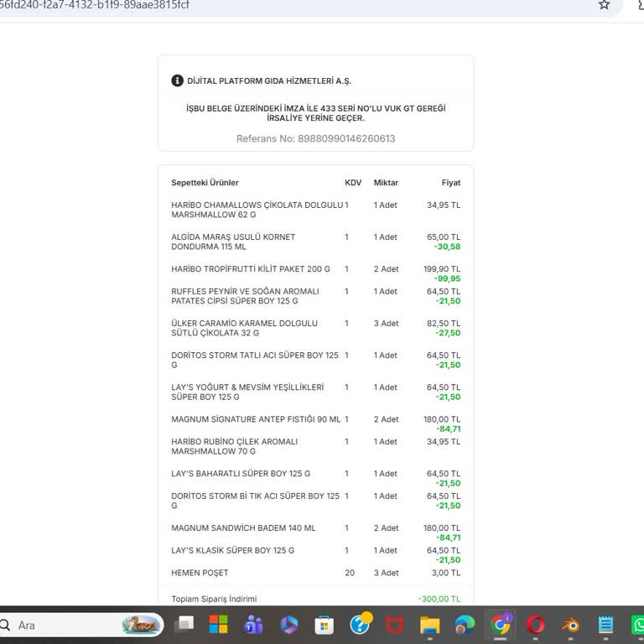Select the HEMEN POŞET row name
Image resolution: width=644 pixels, height=644 pixels.
point(200,573)
